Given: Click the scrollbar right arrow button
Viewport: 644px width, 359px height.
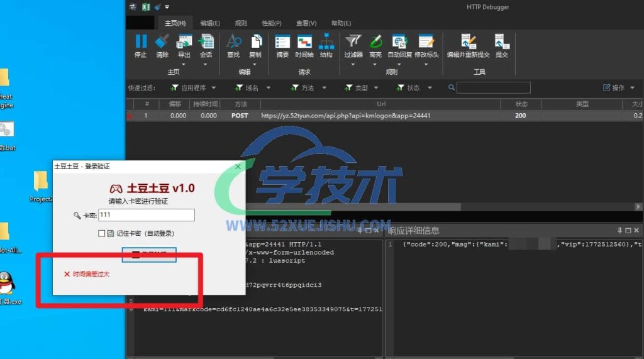Looking at the screenshot, I should [638, 207].
